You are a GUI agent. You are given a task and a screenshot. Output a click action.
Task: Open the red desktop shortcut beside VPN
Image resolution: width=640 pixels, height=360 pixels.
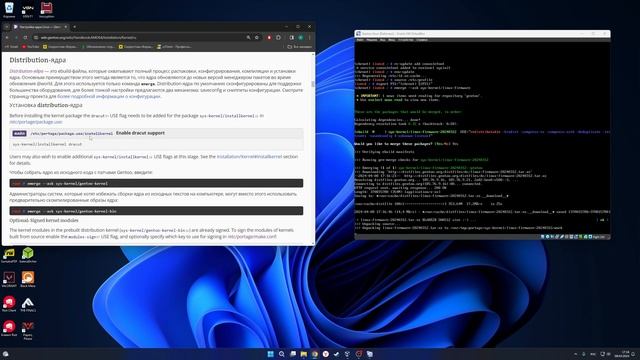[47, 10]
